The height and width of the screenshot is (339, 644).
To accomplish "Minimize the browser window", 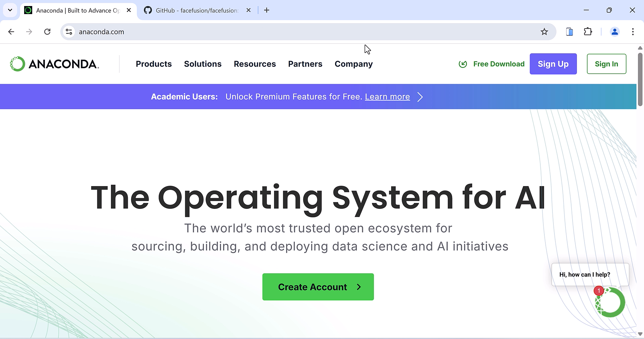I will point(586,10).
